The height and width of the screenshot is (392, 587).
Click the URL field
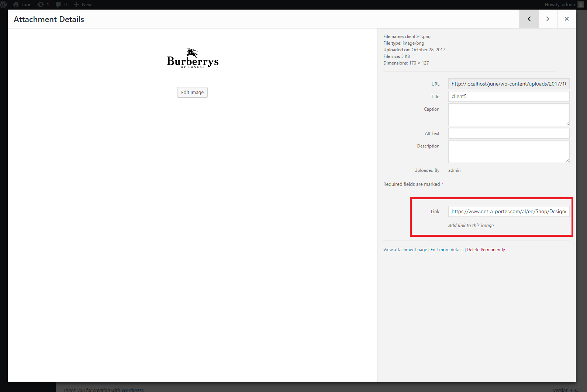coord(509,84)
